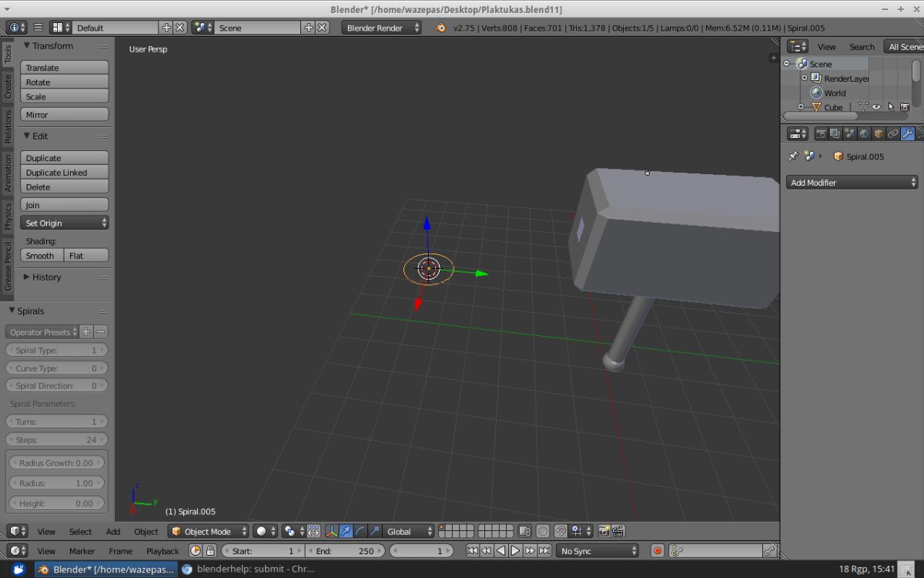924x578 pixels.
Task: Click the rotate manipulator arc icon
Action: 360,531
